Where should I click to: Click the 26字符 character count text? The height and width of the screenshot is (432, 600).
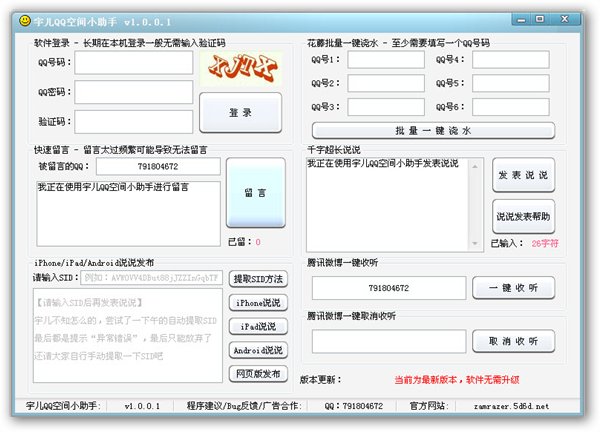tap(545, 243)
